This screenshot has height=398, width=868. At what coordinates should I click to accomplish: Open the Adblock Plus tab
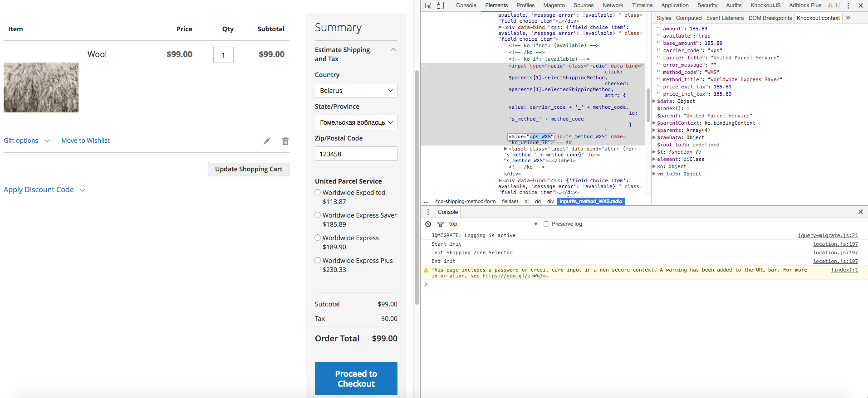805,5
